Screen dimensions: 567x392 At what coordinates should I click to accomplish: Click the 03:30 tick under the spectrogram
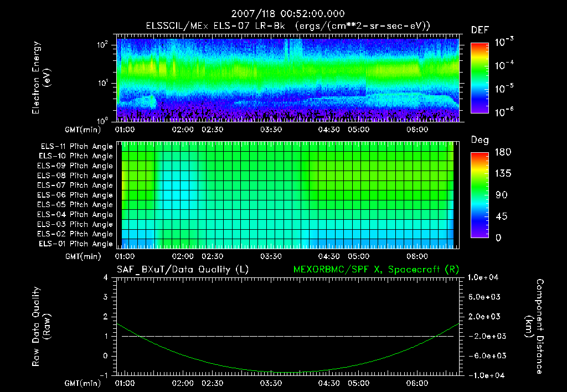coord(271,130)
